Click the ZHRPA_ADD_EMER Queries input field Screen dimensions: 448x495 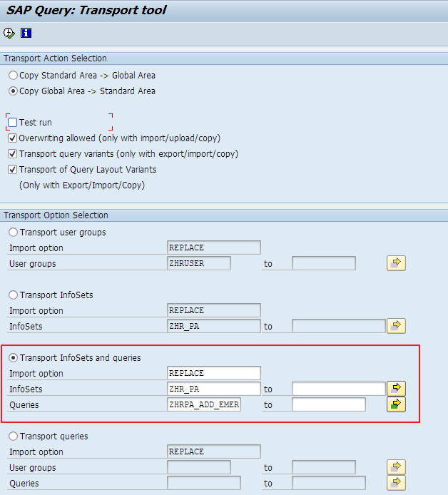click(204, 404)
